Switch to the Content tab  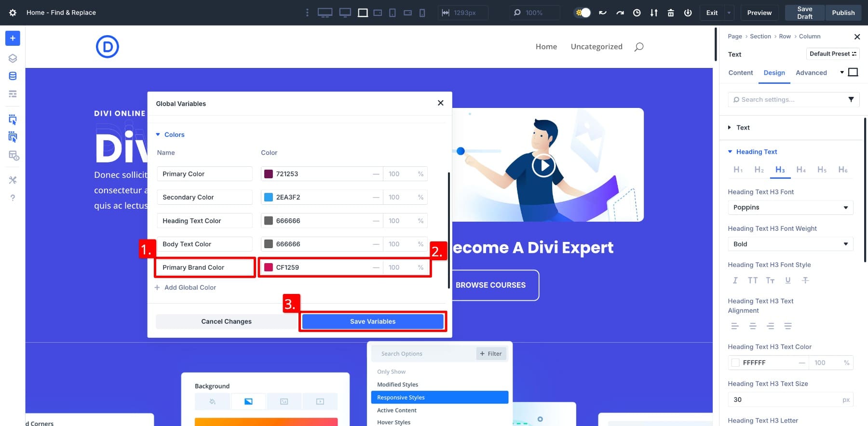pos(741,73)
